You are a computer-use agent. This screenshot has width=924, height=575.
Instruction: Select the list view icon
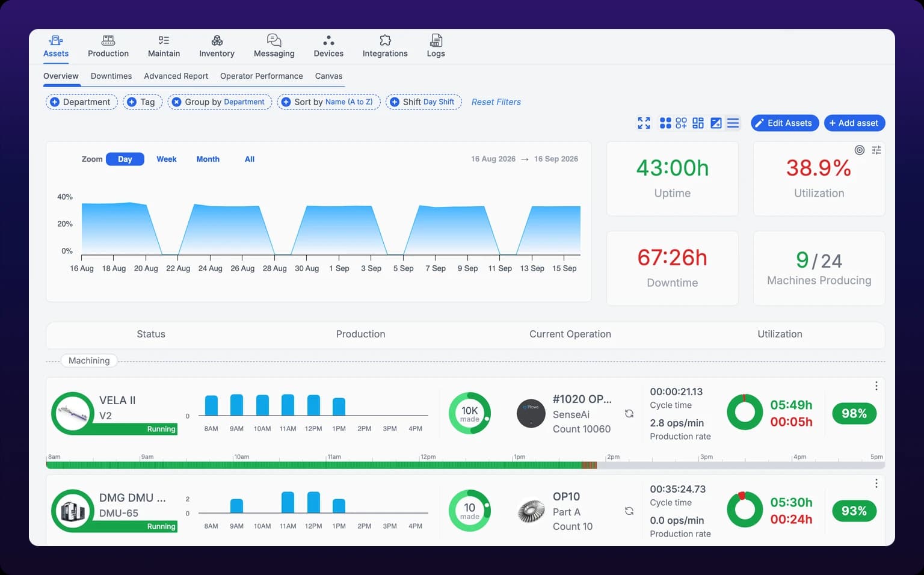click(x=733, y=123)
